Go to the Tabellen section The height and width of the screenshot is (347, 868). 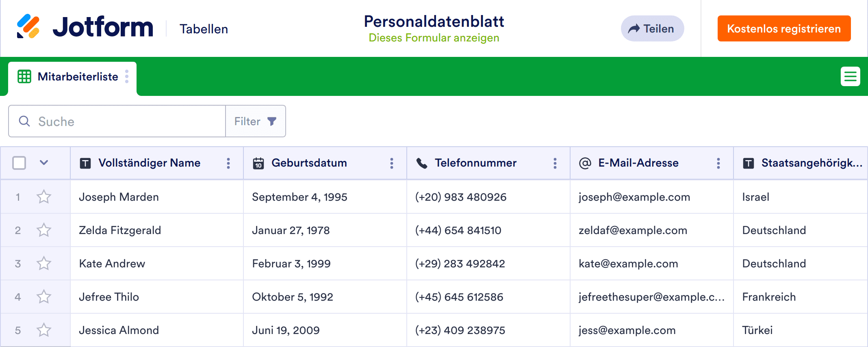pos(204,29)
